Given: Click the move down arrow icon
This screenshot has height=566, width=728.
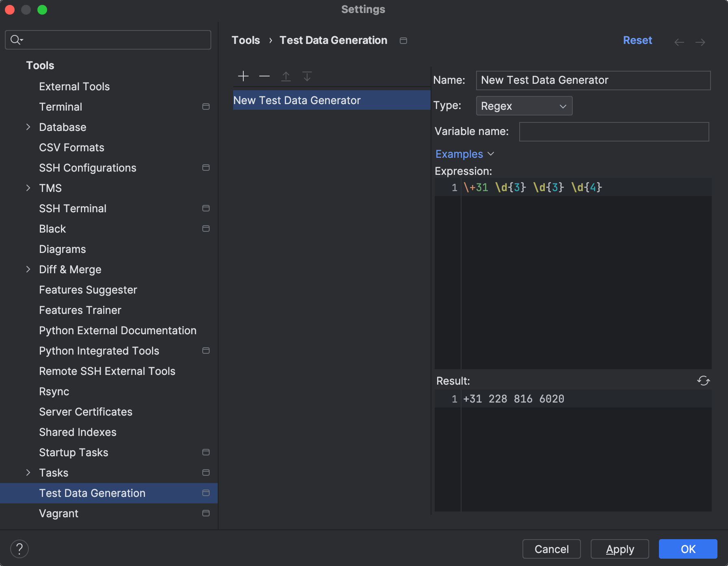Looking at the screenshot, I should (307, 76).
